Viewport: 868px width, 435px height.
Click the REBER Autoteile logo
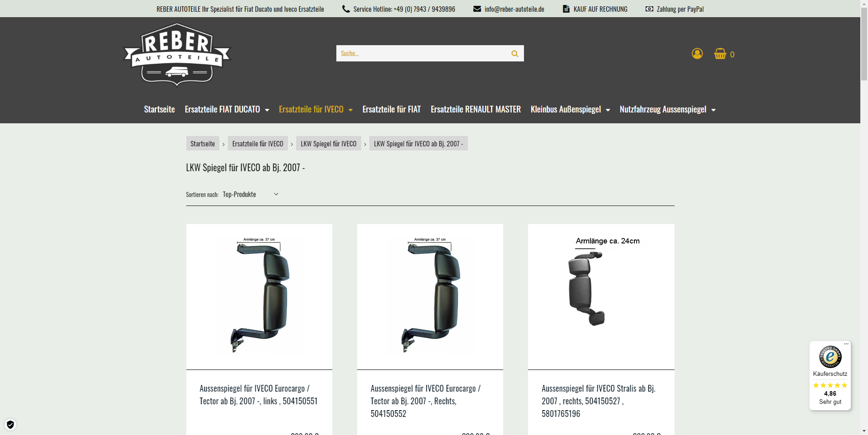tap(177, 54)
